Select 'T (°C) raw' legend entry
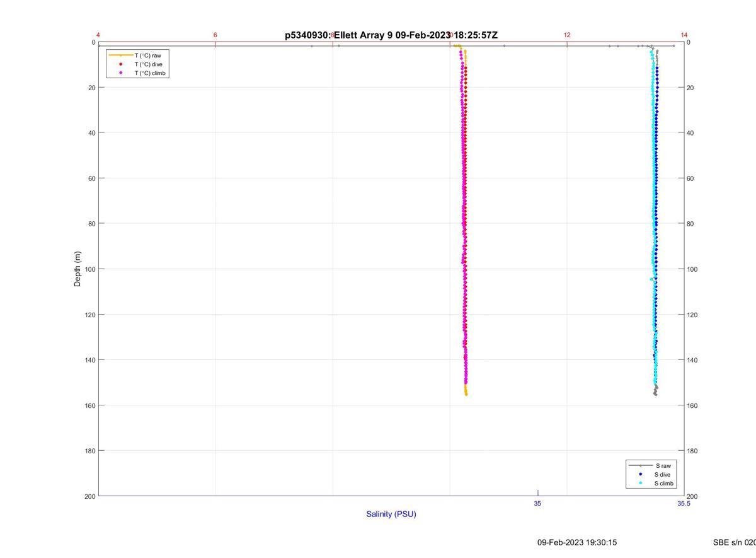The height and width of the screenshot is (558, 756). [147, 55]
